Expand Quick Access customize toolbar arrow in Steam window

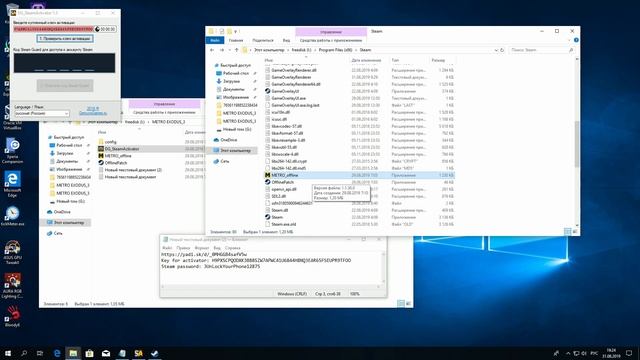(236, 31)
